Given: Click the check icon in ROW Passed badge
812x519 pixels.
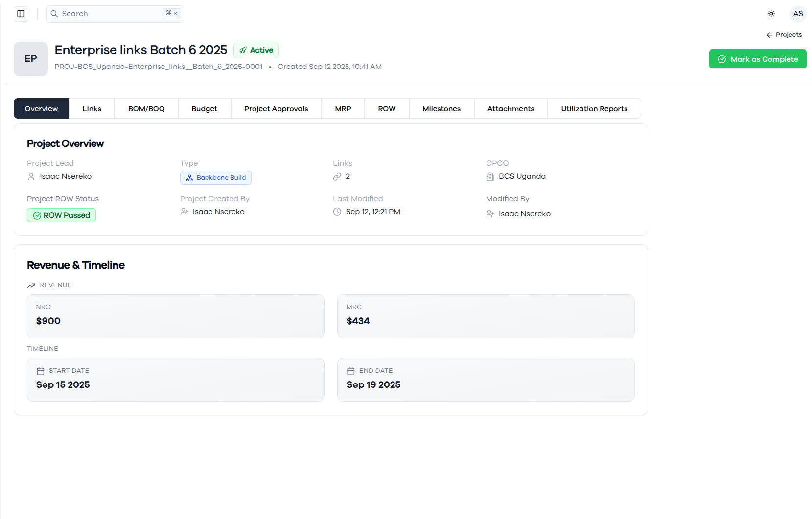Looking at the screenshot, I should pos(37,216).
